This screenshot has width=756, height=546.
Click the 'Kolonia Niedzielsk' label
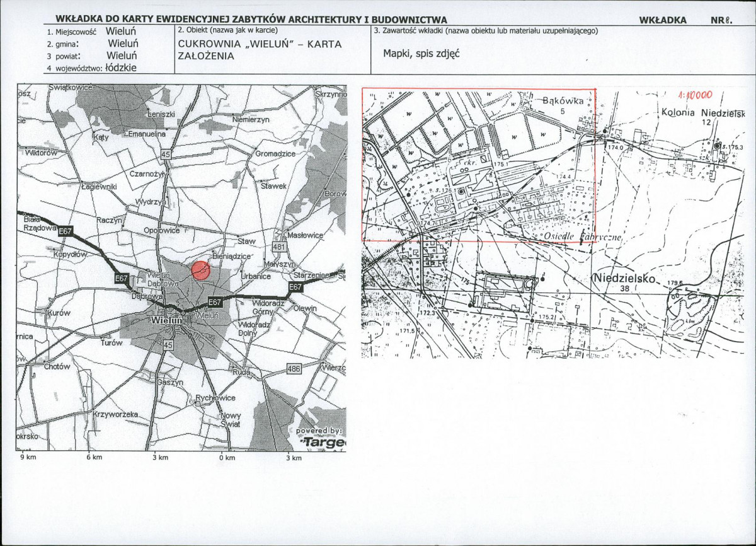(703, 113)
